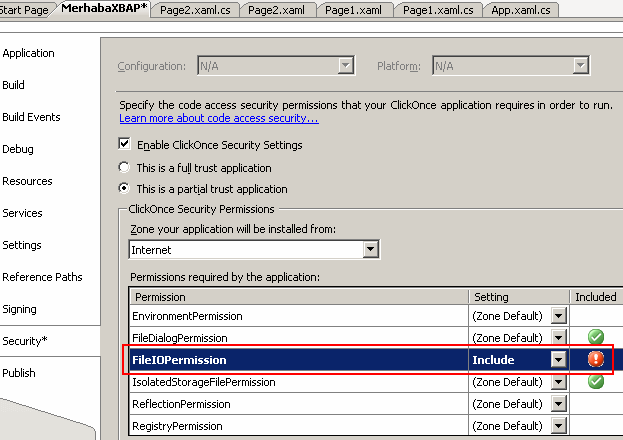Click the green check icon for IsolatedStorageFilePermission
The width and height of the screenshot is (623, 440).
click(x=596, y=382)
